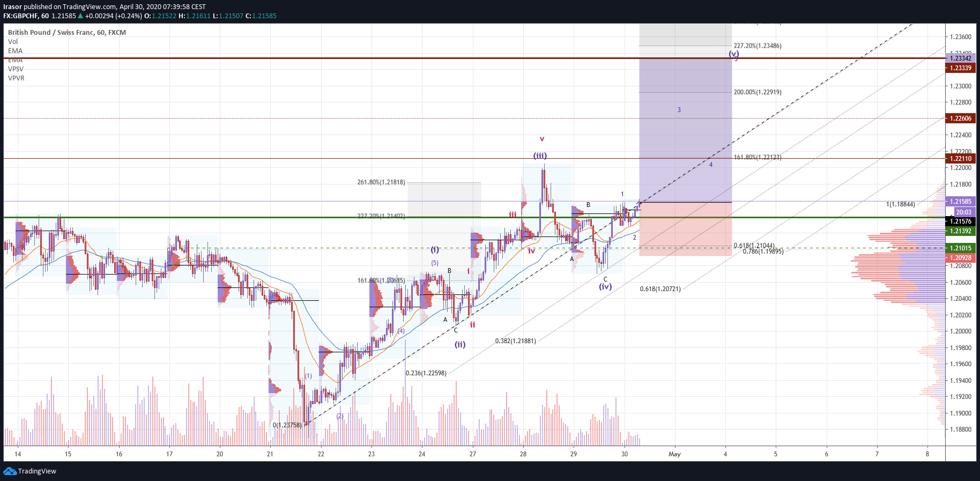This screenshot has height=481, width=980.
Task: Click the FX:GBPCHF, 60 symbol text
Action: click(26, 16)
